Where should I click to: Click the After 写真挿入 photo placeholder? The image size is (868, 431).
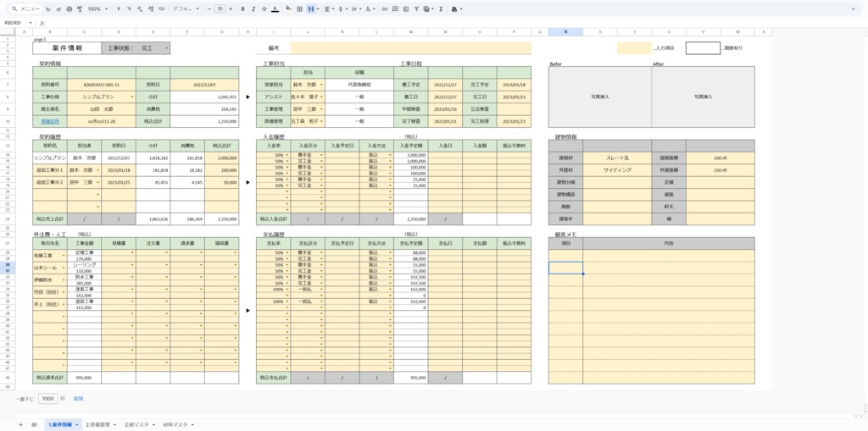coord(703,97)
